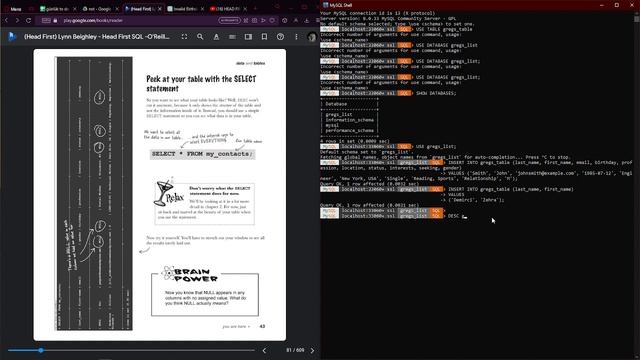Toggle the reader side panel view
Image resolution: width=640 pixels, height=360 pixels.
pos(248,37)
